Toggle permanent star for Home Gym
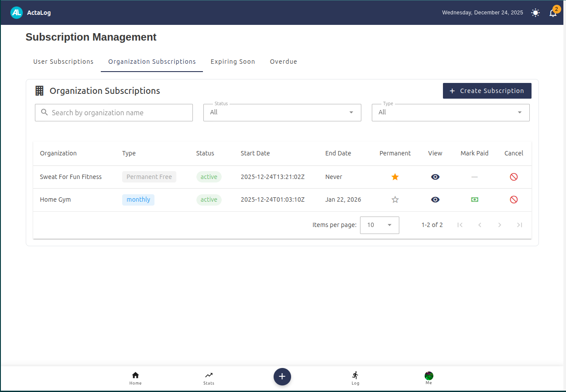This screenshot has width=566, height=392. click(395, 199)
